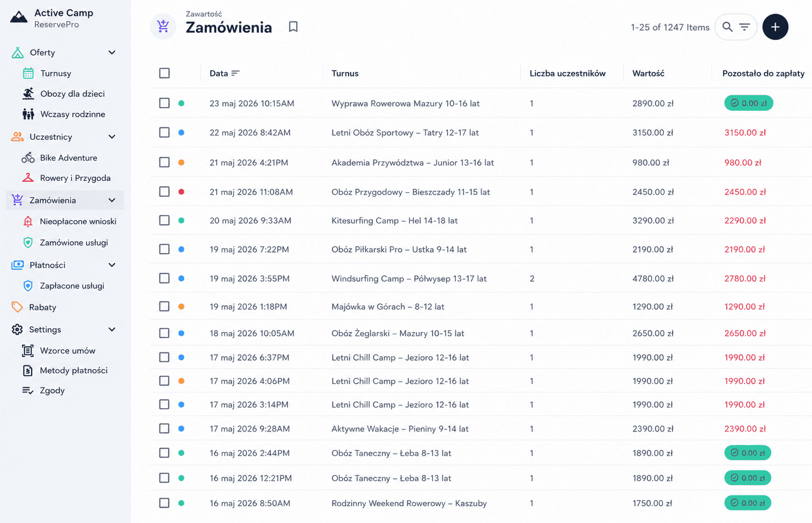Image resolution: width=812 pixels, height=523 pixels.
Task: Select checkbox for Kitesurfing Camp order
Action: 164,220
